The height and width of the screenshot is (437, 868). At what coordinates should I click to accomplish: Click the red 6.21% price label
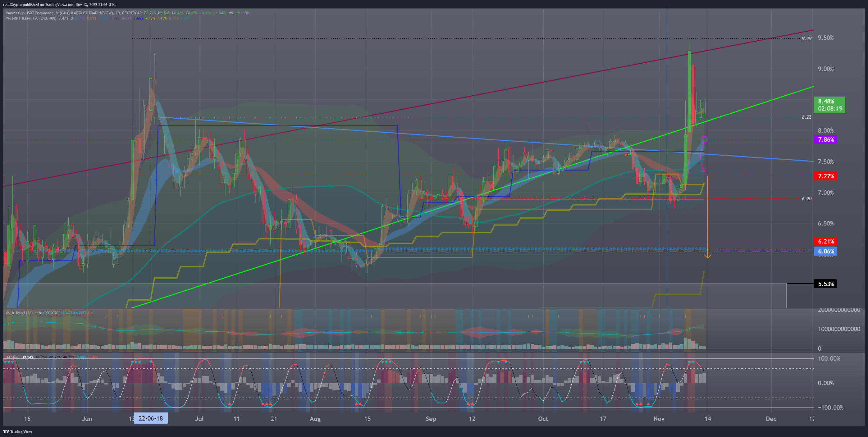pos(825,241)
